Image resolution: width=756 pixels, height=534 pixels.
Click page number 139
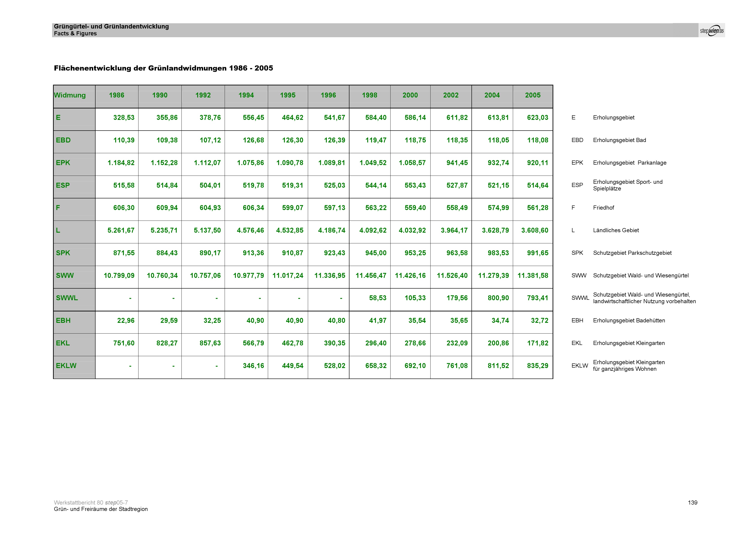(x=692, y=502)
